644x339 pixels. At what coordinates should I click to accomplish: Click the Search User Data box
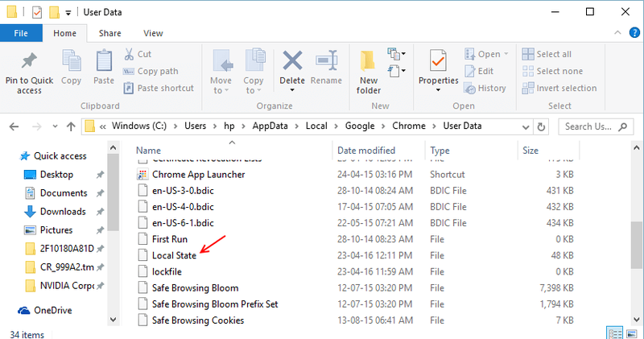[595, 126]
